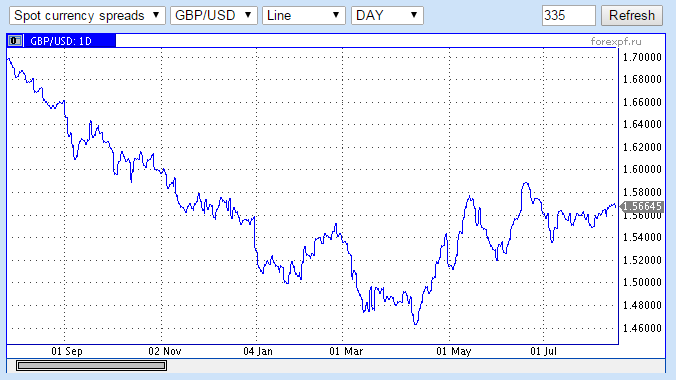Click the 1.46000 price axis label
676x380 pixels.
[x=642, y=328]
